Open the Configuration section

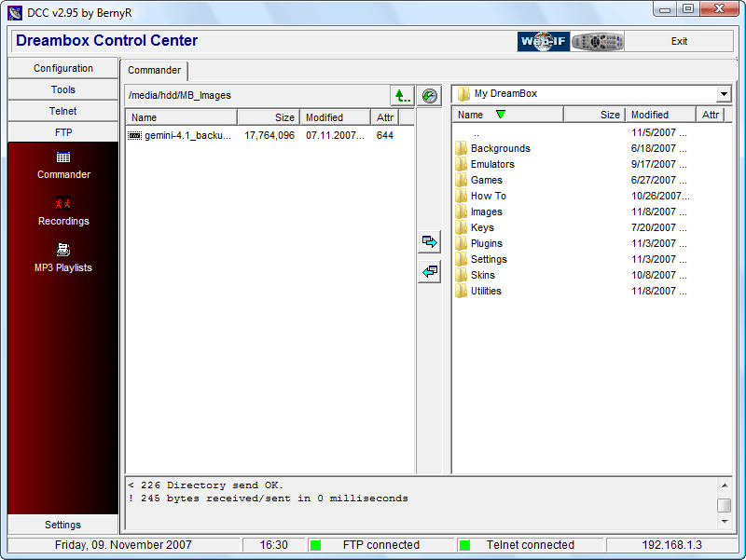(x=63, y=68)
